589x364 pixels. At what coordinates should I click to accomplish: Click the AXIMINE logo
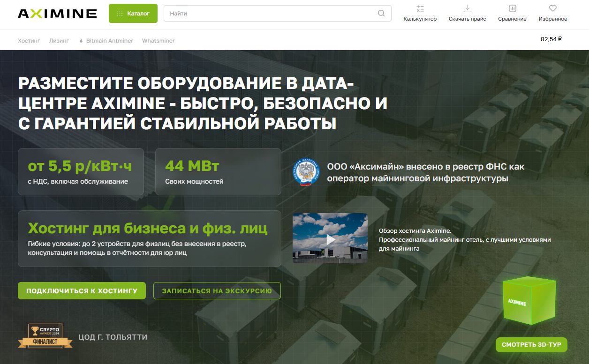point(57,13)
